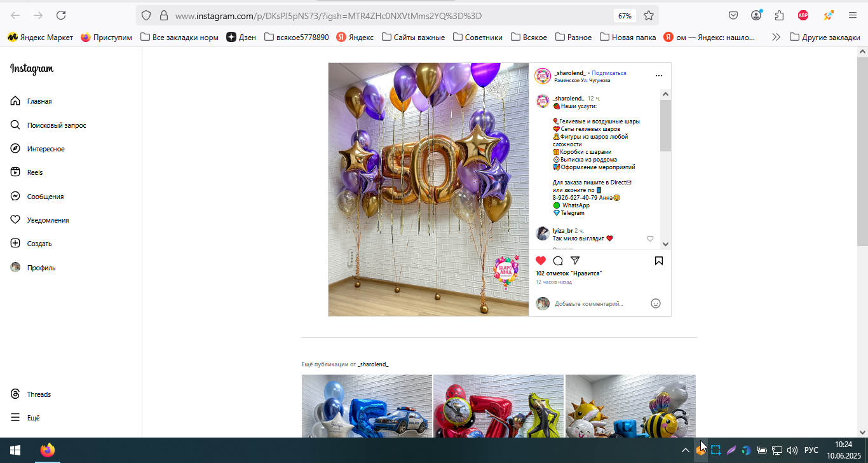Open Советники bookmark folder
868x463 pixels.
click(478, 38)
